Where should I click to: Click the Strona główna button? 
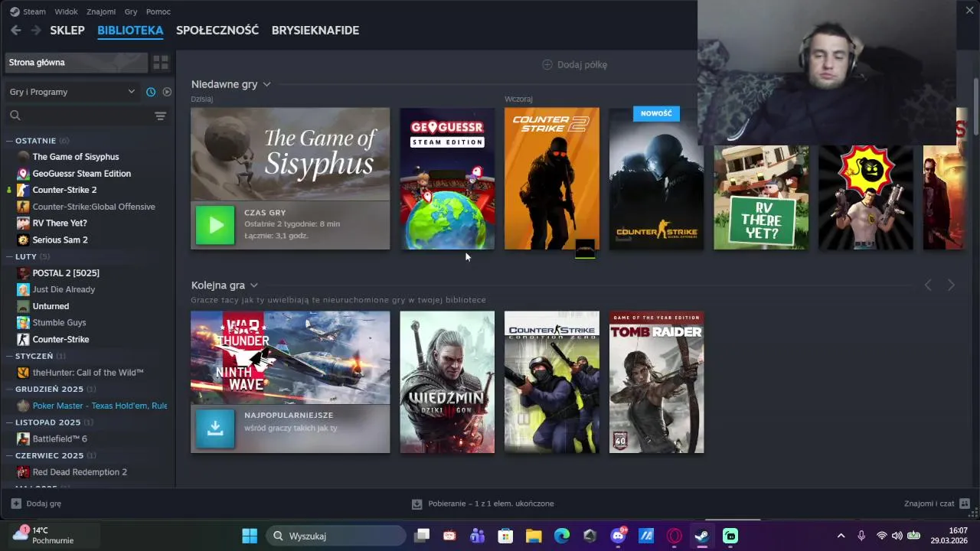(76, 63)
